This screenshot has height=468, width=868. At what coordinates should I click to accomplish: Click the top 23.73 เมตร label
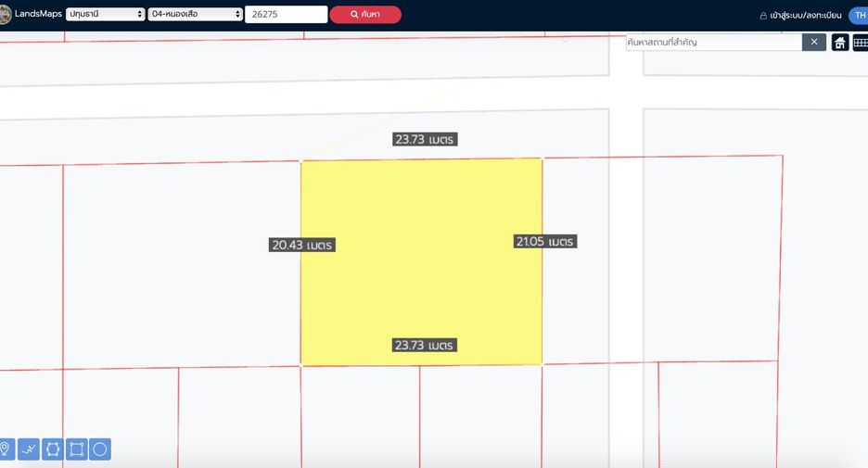[x=425, y=139]
